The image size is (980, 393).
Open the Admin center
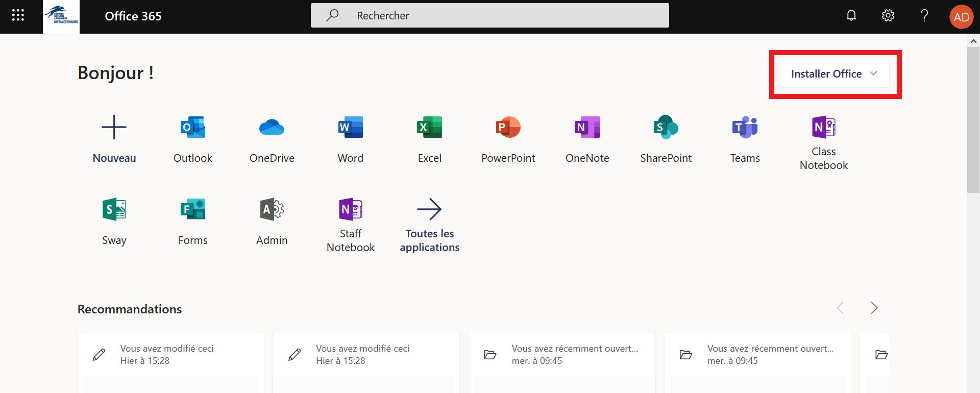tap(272, 221)
